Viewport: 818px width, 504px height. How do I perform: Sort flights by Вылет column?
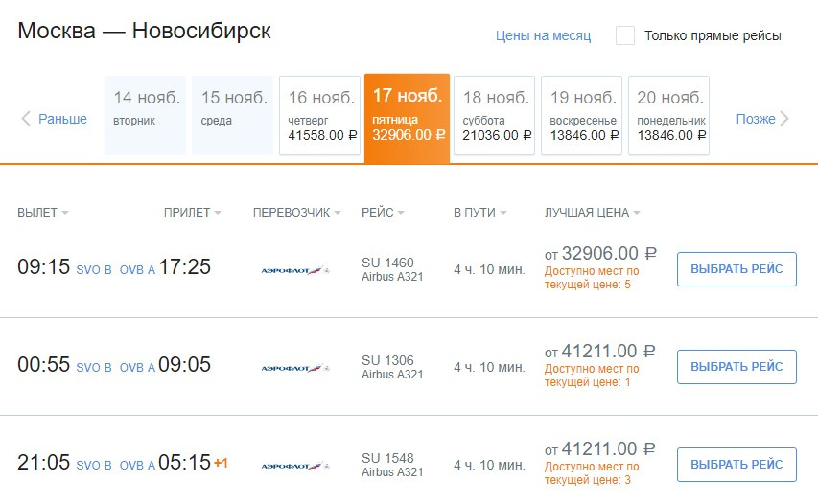coord(42,213)
